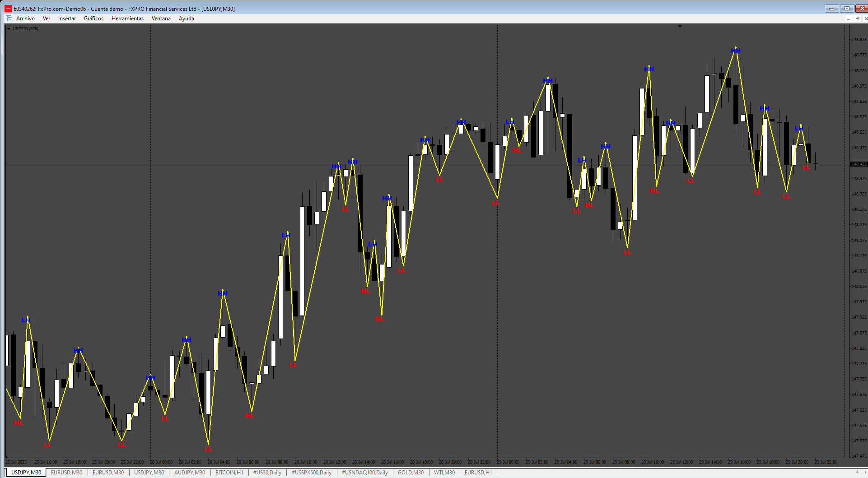
Task: Click the current price tag 148.422
Action: [859, 164]
